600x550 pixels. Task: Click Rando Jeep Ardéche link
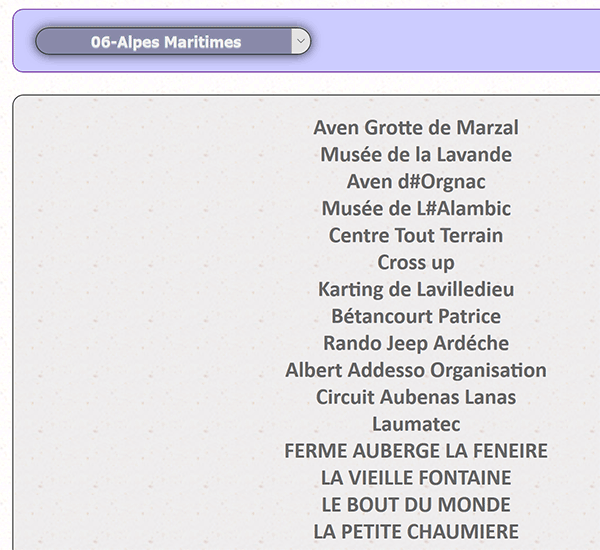point(416,343)
